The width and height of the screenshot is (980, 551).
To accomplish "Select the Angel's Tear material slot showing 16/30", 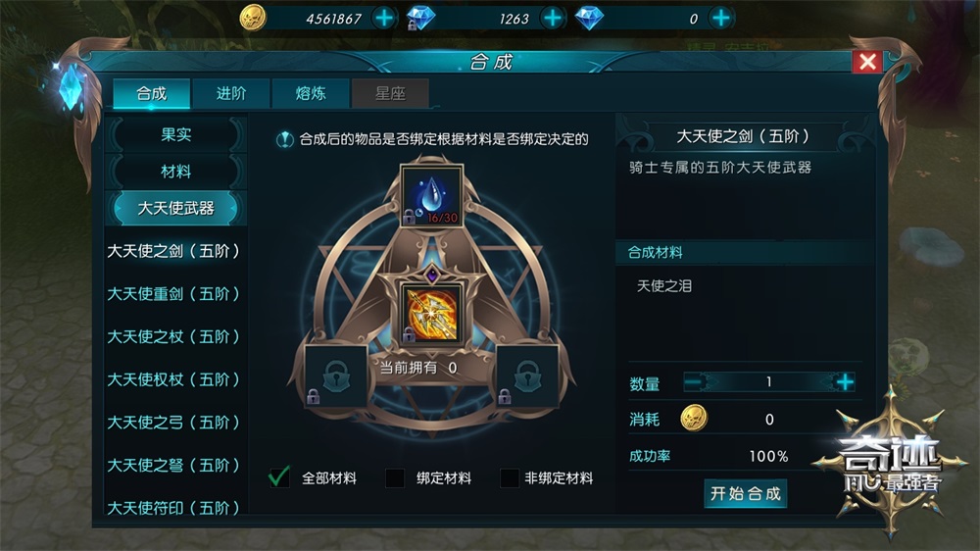I will 431,196.
